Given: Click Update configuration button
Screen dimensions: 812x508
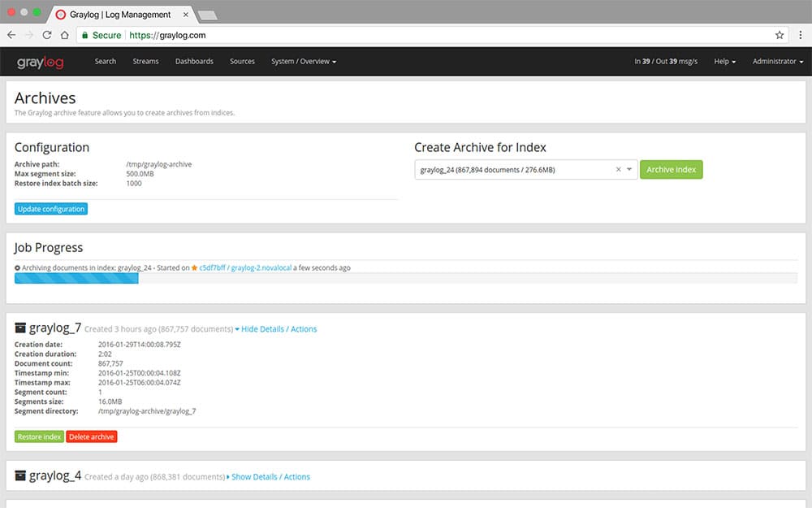Looking at the screenshot, I should (x=50, y=209).
